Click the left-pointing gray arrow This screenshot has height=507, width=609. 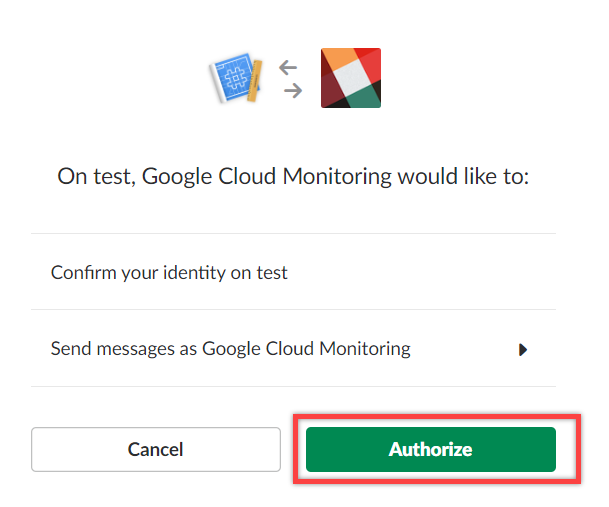(288, 67)
